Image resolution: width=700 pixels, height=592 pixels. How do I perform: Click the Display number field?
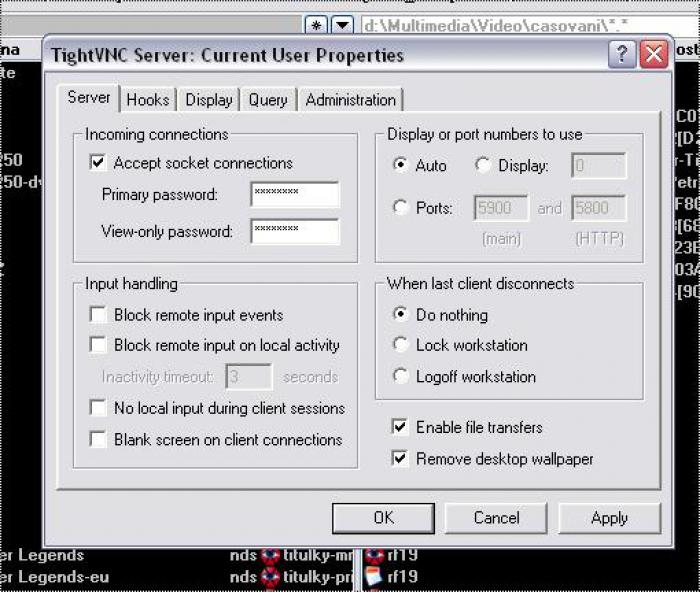(599, 166)
